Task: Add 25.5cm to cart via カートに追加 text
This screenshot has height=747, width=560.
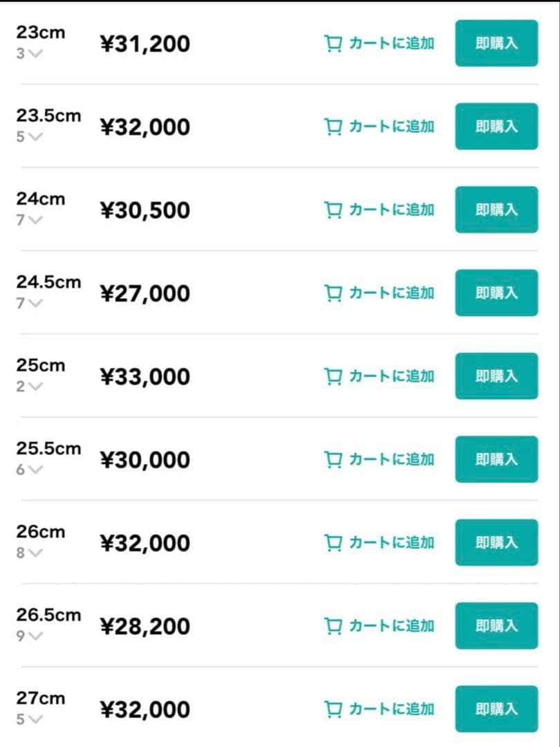Action: coord(391,459)
